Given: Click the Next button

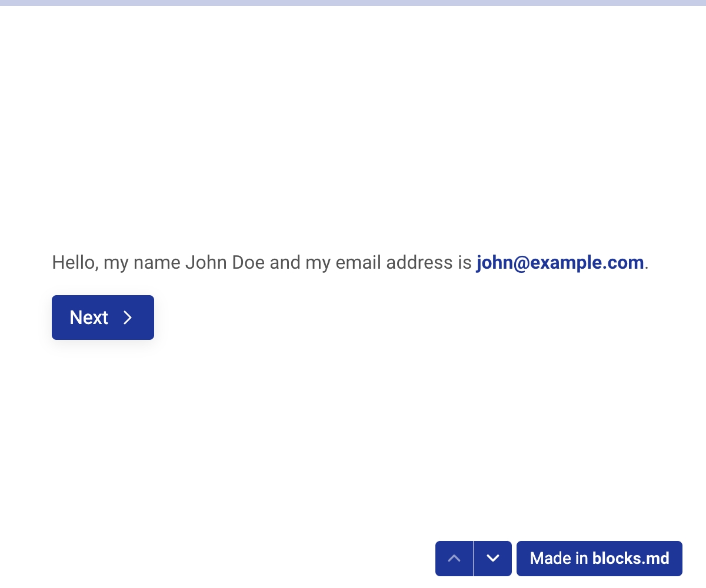Looking at the screenshot, I should click(103, 318).
